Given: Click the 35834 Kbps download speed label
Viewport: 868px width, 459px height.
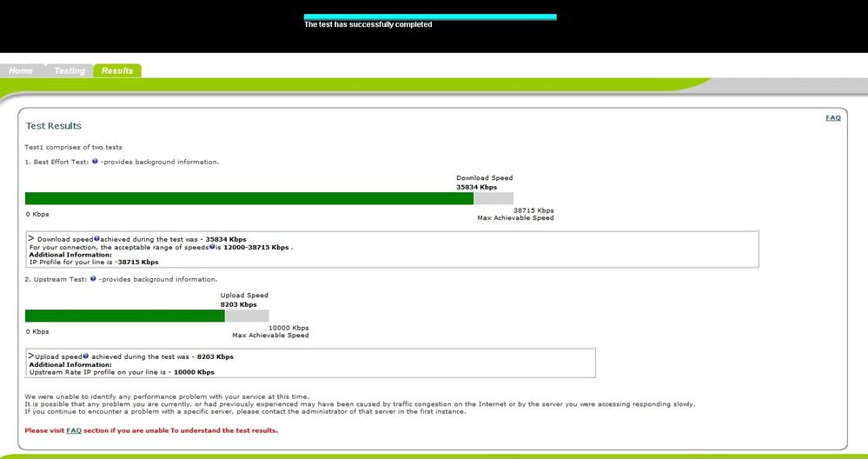Looking at the screenshot, I should (x=476, y=187).
